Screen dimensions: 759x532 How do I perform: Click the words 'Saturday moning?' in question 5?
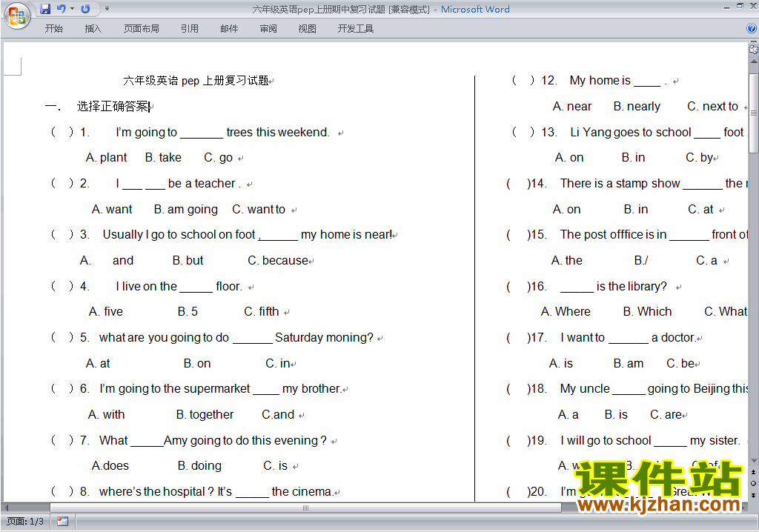click(325, 338)
